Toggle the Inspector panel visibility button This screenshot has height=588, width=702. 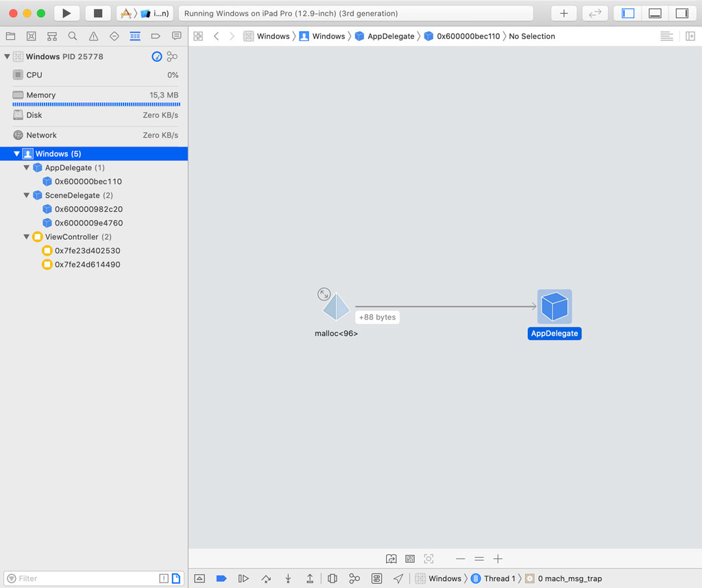pyautogui.click(x=683, y=12)
